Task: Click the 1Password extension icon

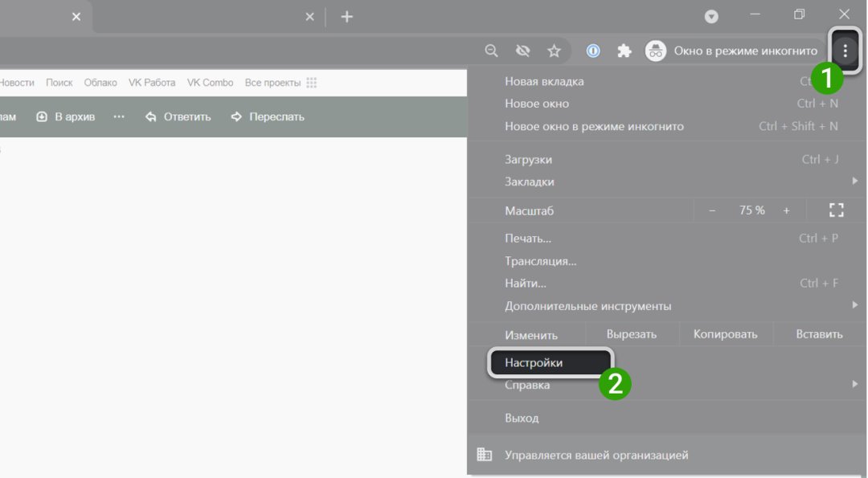Action: 593,51
